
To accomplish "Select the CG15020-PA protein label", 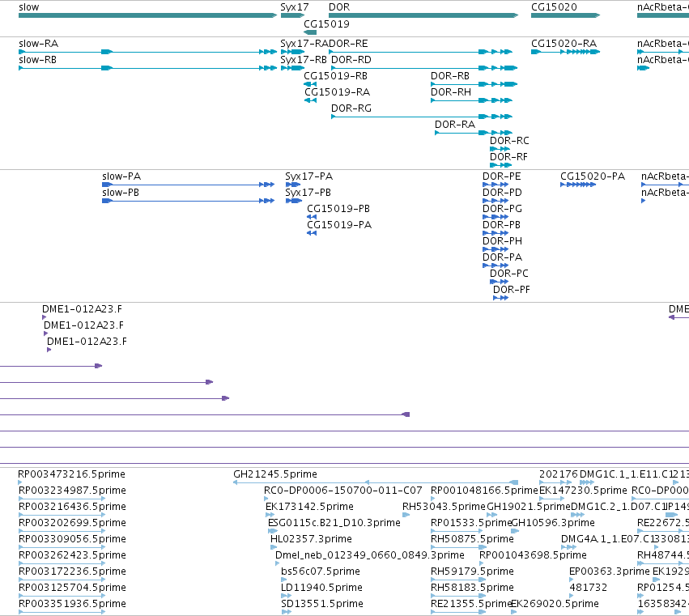I will tap(593, 176).
